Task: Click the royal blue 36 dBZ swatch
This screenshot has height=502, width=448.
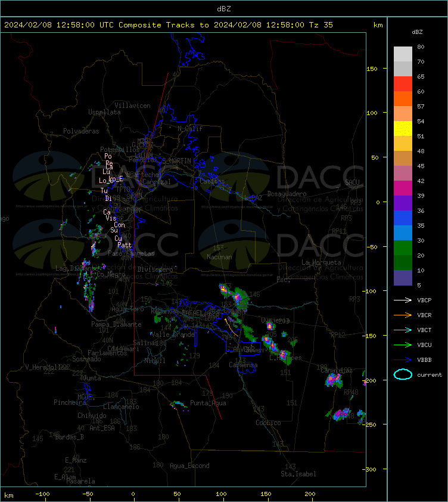Action: (403, 218)
